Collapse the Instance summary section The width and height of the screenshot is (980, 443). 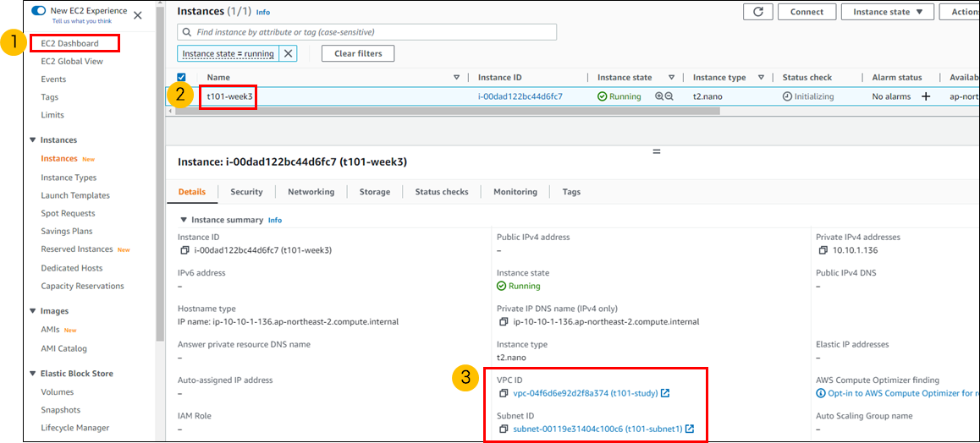coord(183,220)
